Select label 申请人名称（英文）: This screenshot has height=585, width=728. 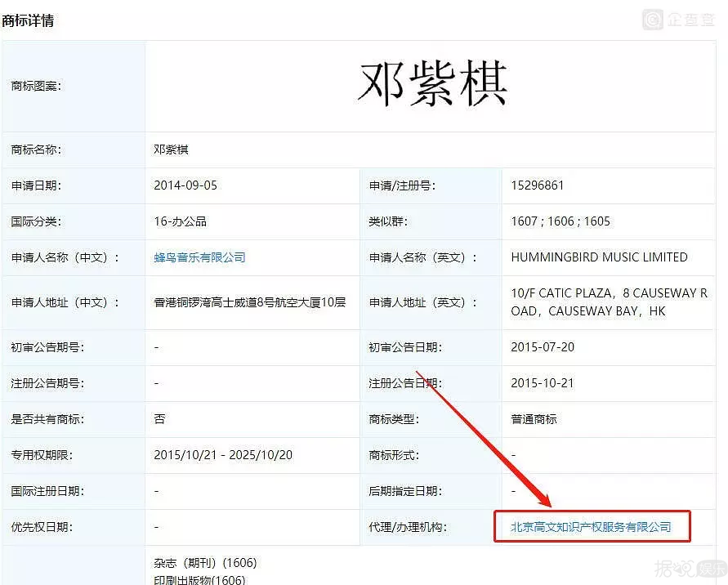click(x=423, y=257)
